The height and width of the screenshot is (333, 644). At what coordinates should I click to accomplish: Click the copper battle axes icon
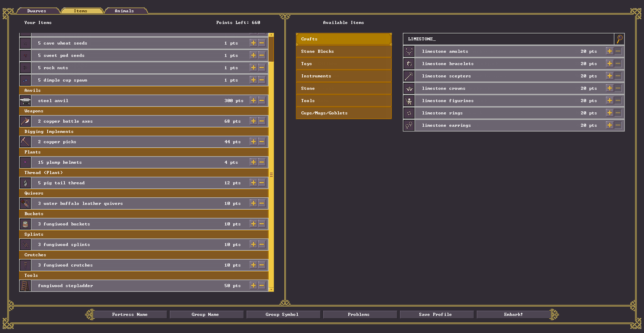(25, 121)
